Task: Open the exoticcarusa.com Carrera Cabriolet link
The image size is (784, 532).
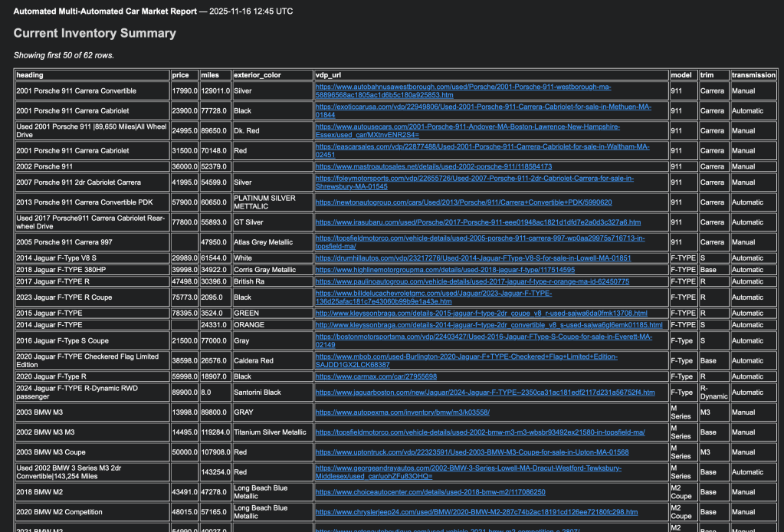Action: tap(483, 107)
